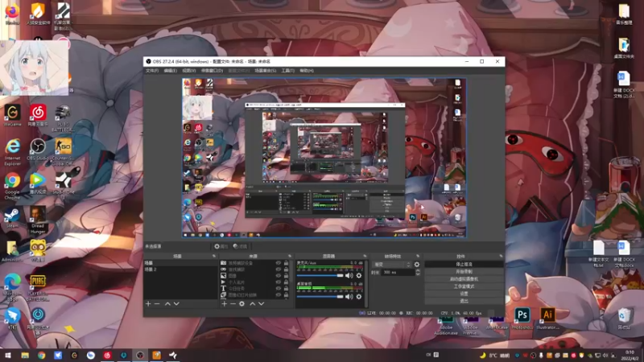The image size is (644, 362).
Task: Lock the gamepad capture source row
Action: point(286,269)
